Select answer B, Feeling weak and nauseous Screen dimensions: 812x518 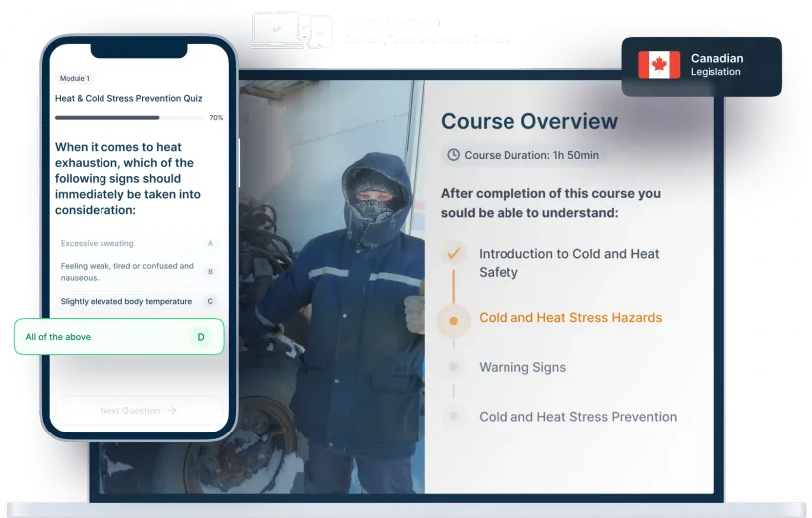tap(138, 272)
